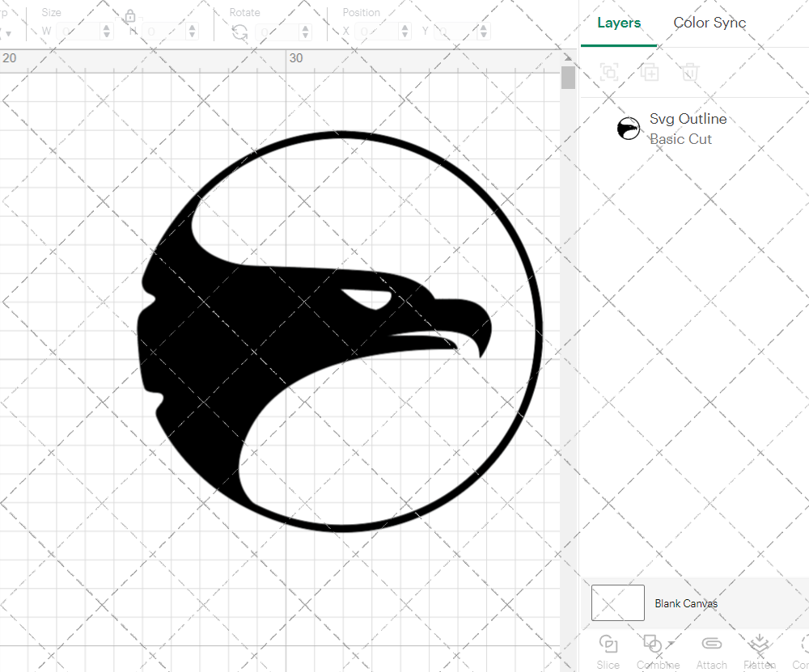Click the Group icon above the layers list

[609, 72]
